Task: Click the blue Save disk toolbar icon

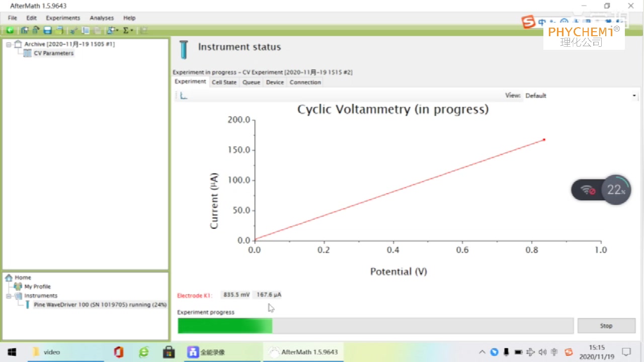Action: (47, 30)
